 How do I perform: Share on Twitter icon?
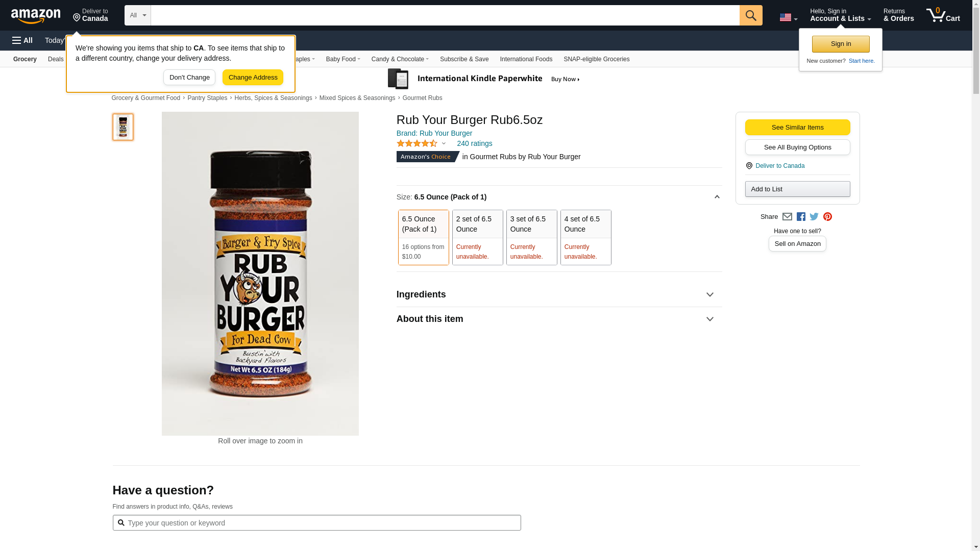[814, 217]
